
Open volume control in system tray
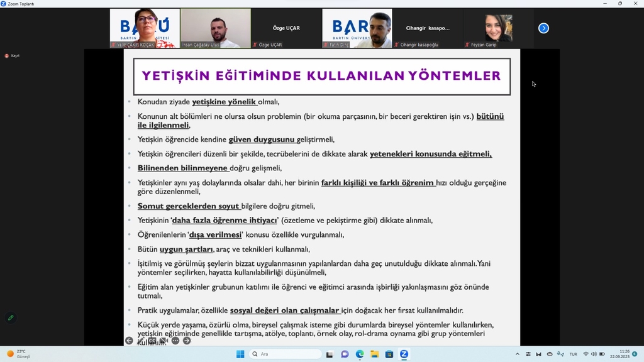(x=594, y=354)
